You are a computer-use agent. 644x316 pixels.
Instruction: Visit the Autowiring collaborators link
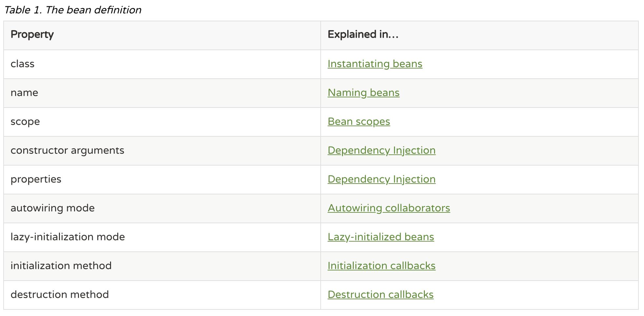click(x=388, y=208)
